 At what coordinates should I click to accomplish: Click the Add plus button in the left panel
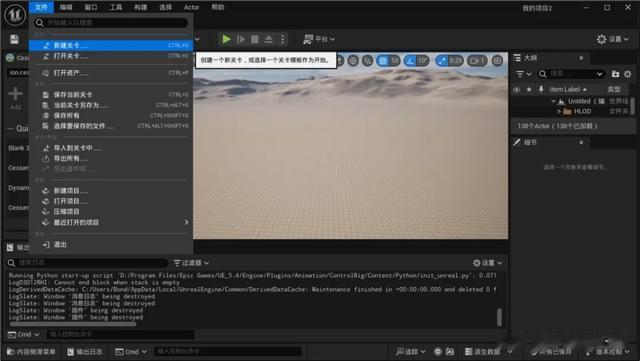point(16,97)
